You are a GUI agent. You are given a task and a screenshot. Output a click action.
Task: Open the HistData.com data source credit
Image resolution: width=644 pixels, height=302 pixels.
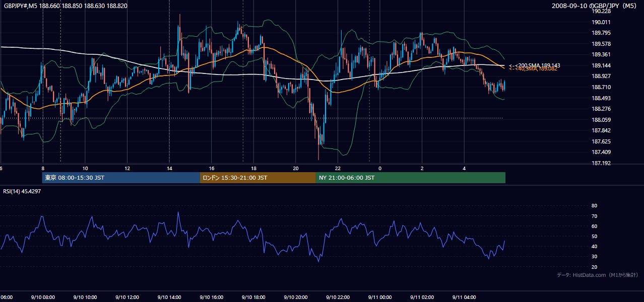click(598, 275)
